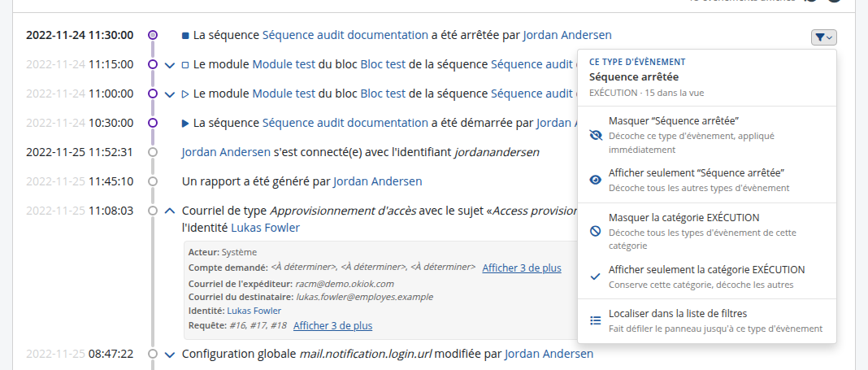Click the timeline marker for 10:30:00

pyautogui.click(x=154, y=123)
